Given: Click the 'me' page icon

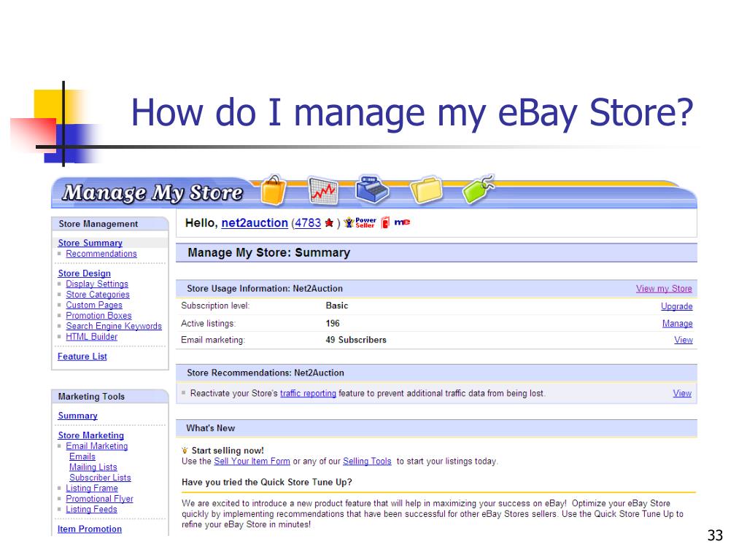Looking at the screenshot, I should pyautogui.click(x=402, y=222).
